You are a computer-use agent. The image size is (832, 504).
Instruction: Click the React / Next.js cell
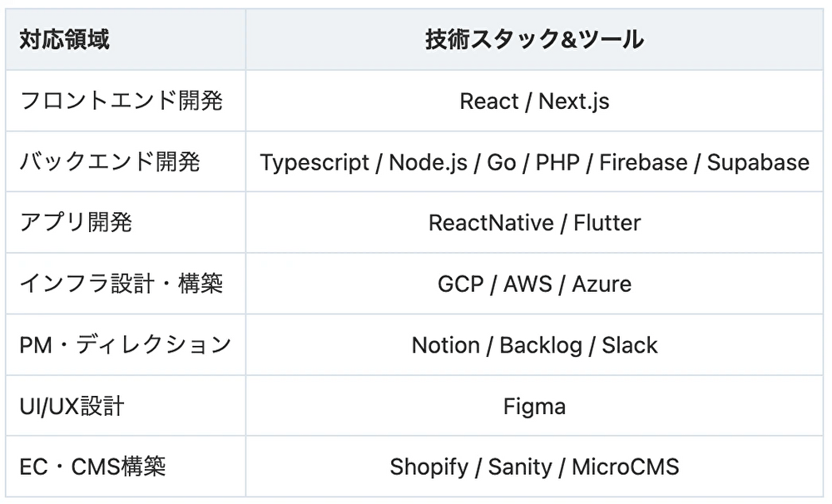[x=534, y=101]
